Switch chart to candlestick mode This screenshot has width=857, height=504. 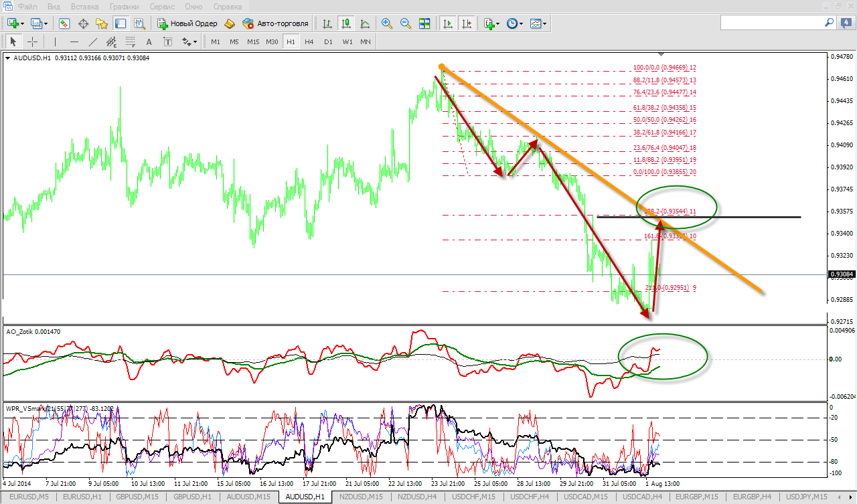[346, 23]
